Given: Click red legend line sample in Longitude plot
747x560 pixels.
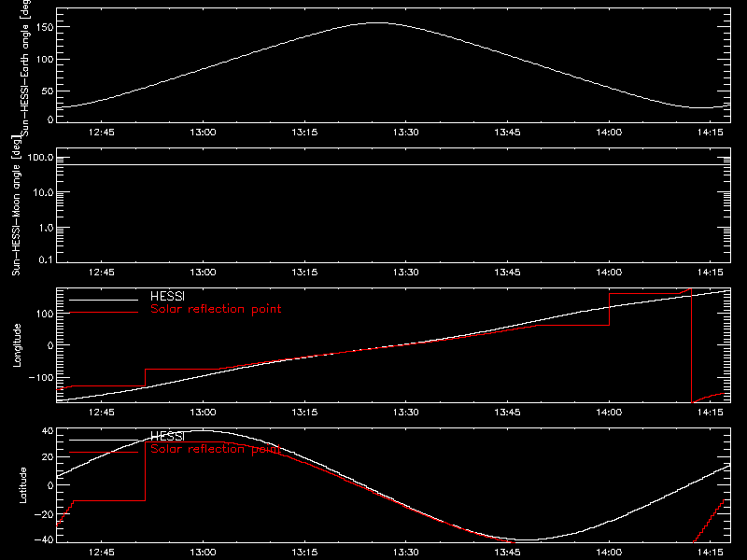Looking at the screenshot, I should [x=104, y=313].
